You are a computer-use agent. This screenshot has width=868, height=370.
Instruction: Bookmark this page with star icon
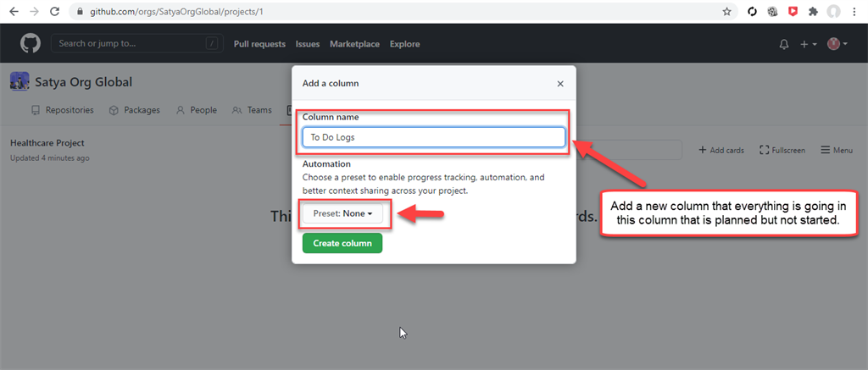point(726,12)
